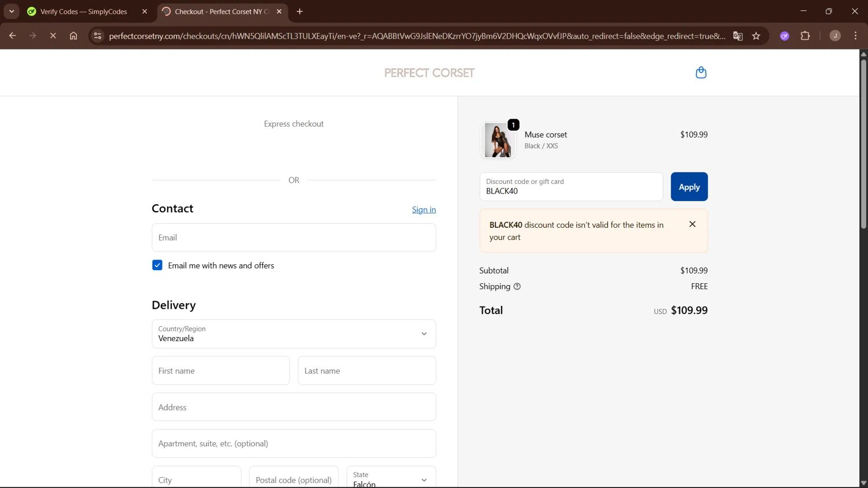Click the FREE shipping value
868x488 pixels.
pyautogui.click(x=699, y=286)
